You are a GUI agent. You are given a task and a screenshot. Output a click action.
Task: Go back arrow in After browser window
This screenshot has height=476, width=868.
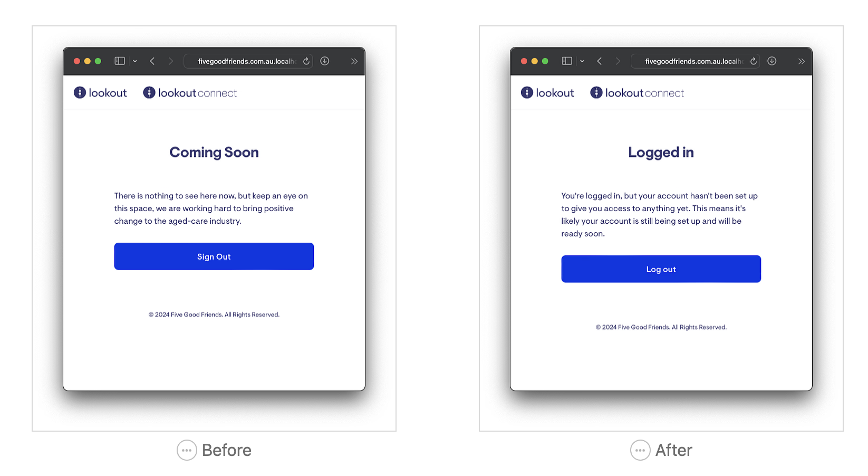tap(600, 61)
